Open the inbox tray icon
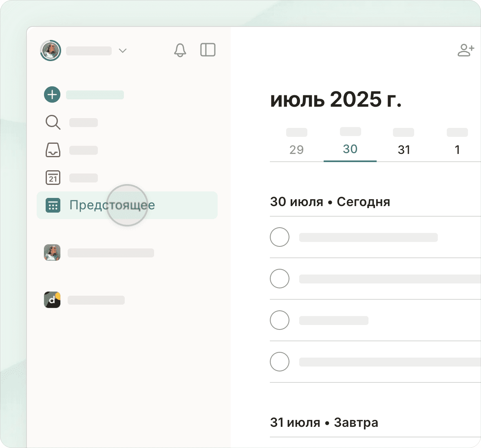The width and height of the screenshot is (481, 448). coord(53,150)
